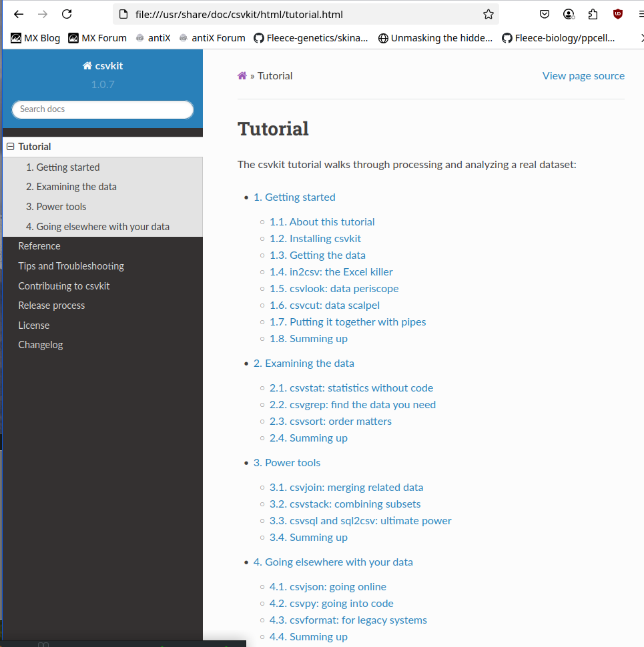Open content link 2. Examining the data

[x=304, y=363]
